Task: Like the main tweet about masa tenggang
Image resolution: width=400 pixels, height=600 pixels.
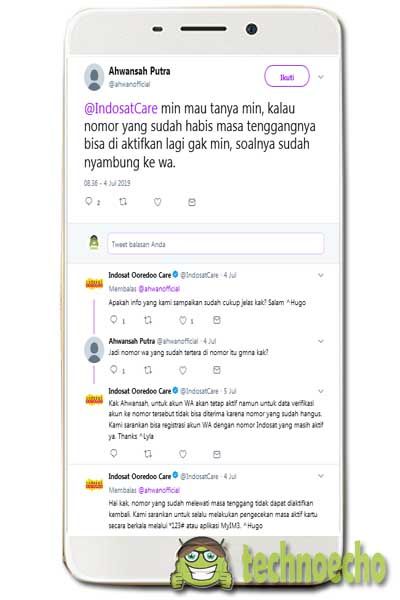Action: coord(157,202)
